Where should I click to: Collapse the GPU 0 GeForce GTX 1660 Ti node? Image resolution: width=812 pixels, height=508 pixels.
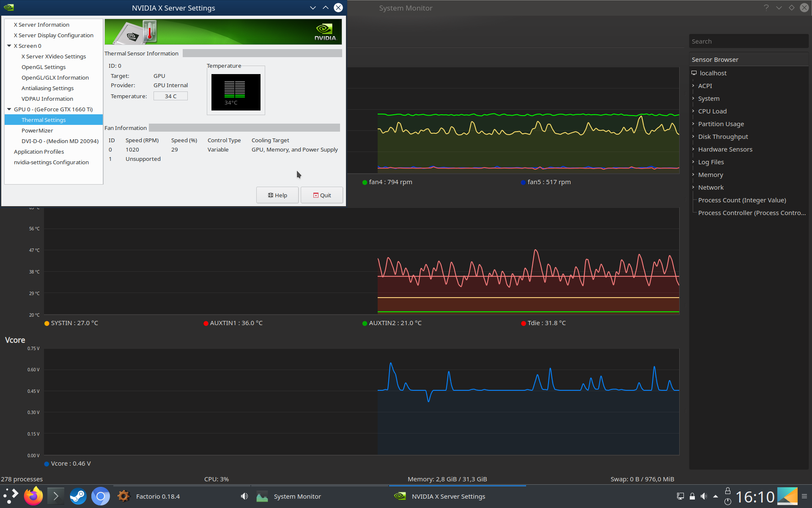tap(9, 109)
